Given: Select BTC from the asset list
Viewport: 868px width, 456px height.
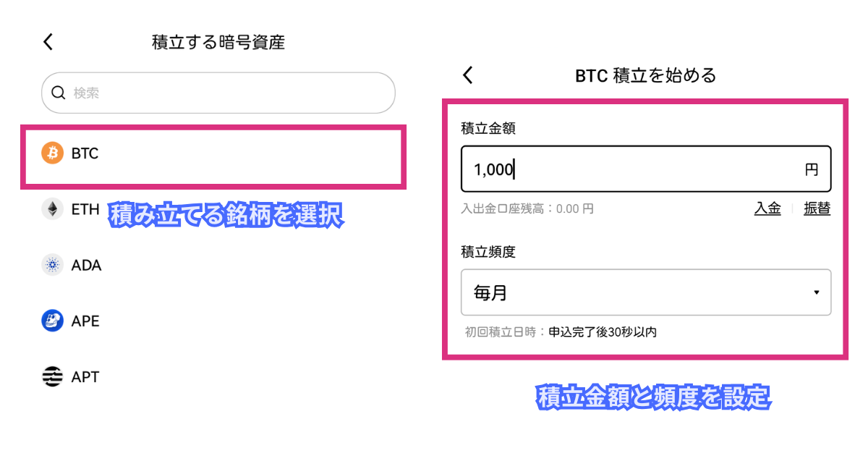Looking at the screenshot, I should (85, 153).
